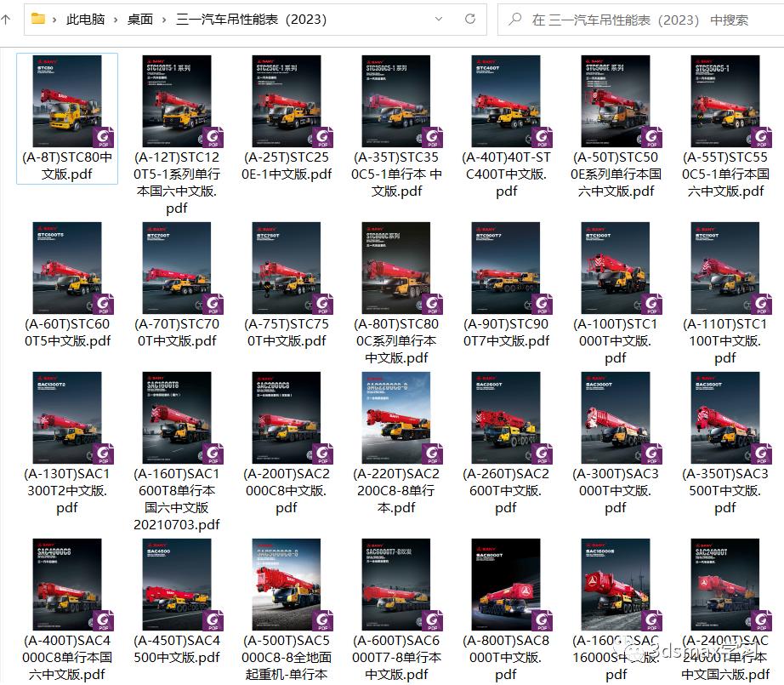
Task: Click the search box for 三一汽车吊性能表
Action: tap(640, 20)
